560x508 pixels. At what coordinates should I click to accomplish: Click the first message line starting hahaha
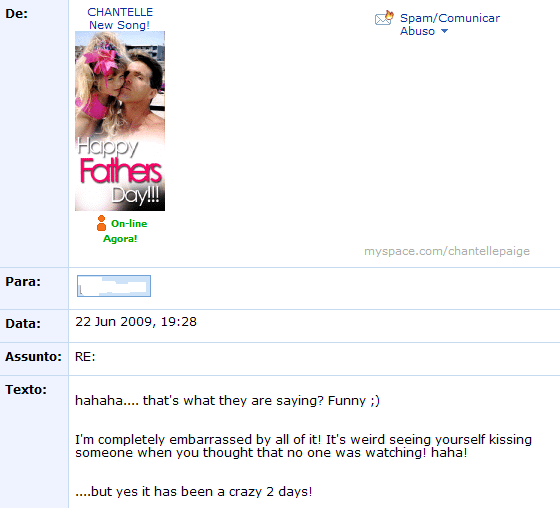coord(227,400)
